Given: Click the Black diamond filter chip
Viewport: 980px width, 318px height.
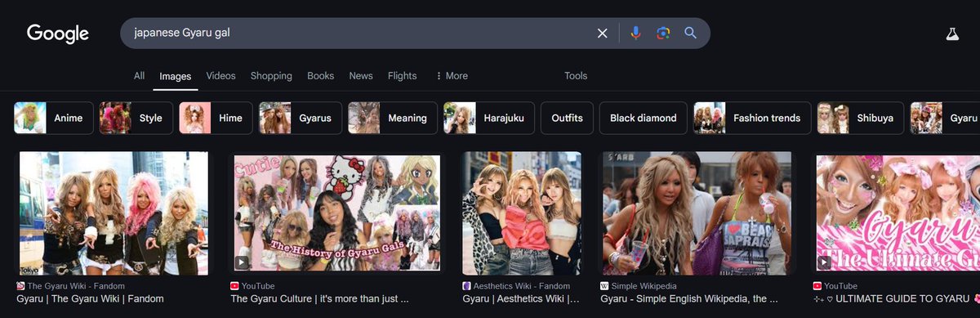Looking at the screenshot, I should [644, 118].
